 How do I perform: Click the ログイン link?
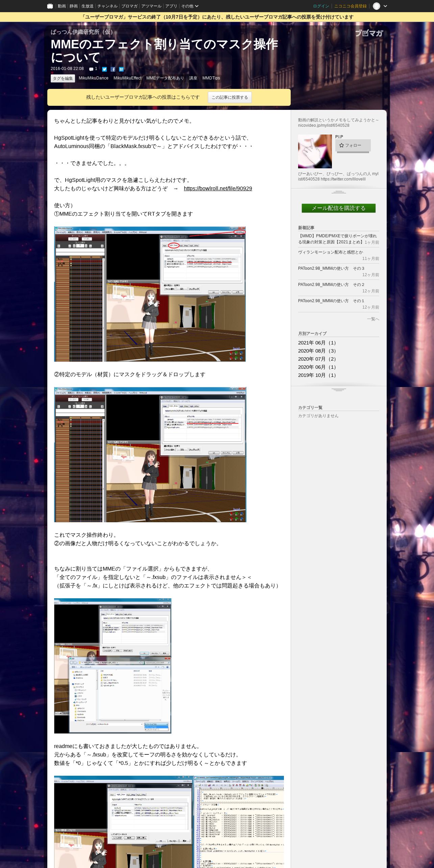(321, 6)
